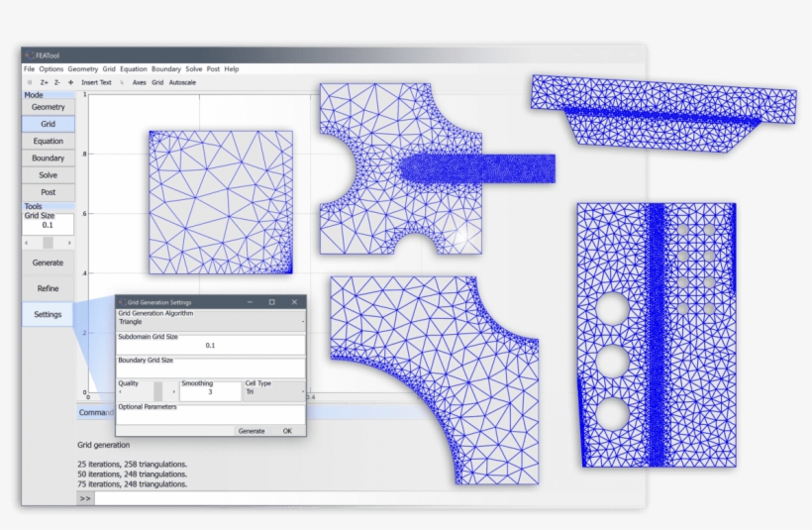This screenshot has height=530, width=812.
Task: Click the Quality slider thumb
Action: (x=158, y=391)
